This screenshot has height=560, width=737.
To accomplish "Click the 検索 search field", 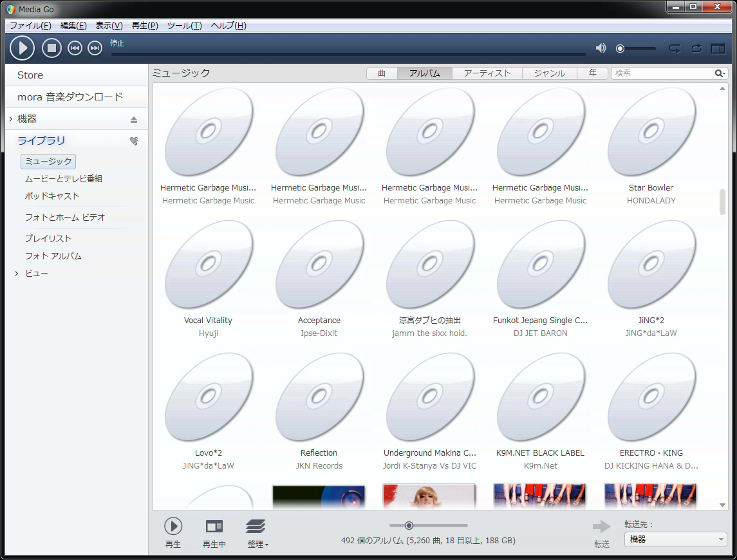I will (x=663, y=73).
